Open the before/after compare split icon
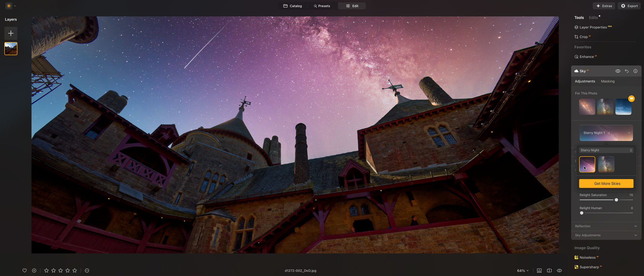 pyautogui.click(x=549, y=270)
